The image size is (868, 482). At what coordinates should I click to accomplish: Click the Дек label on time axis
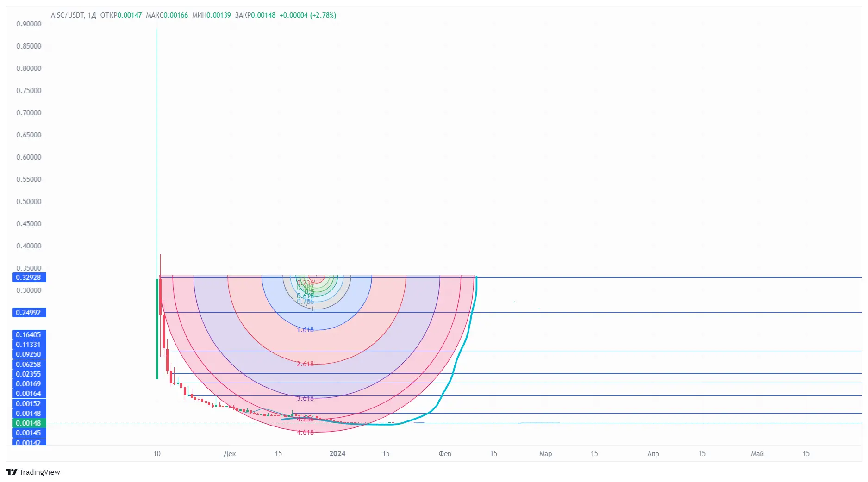point(230,454)
